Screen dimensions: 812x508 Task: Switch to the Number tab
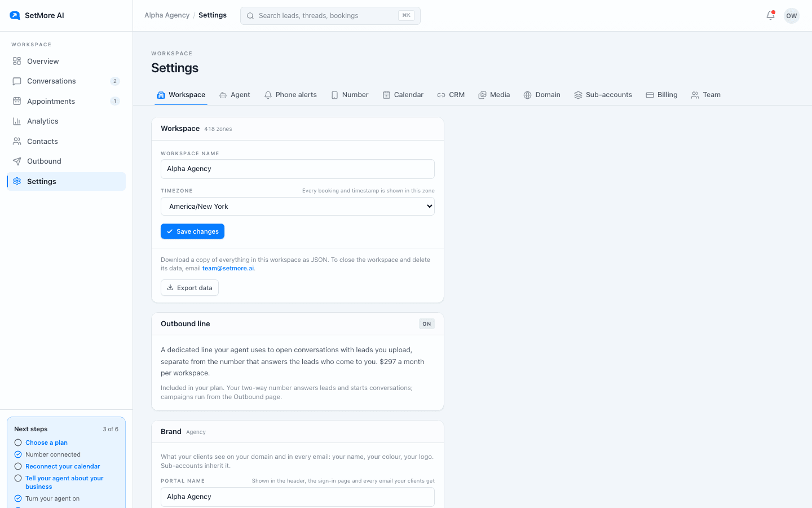click(350, 95)
